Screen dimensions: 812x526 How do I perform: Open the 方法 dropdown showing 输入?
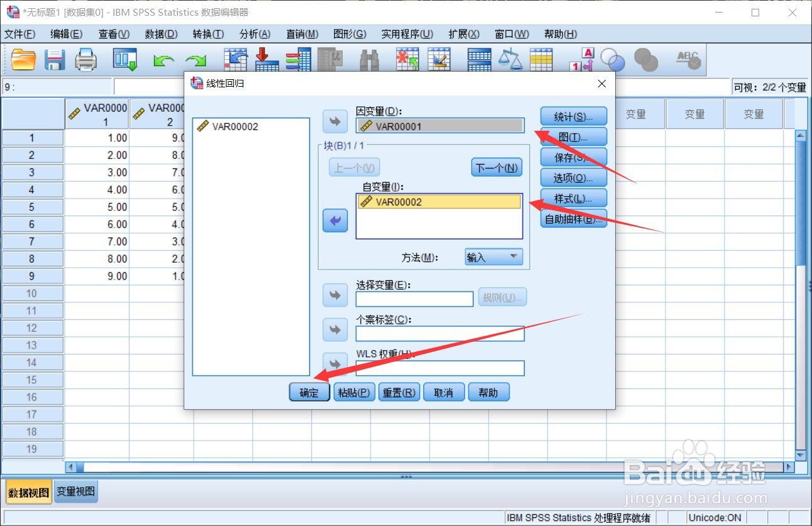[494, 257]
